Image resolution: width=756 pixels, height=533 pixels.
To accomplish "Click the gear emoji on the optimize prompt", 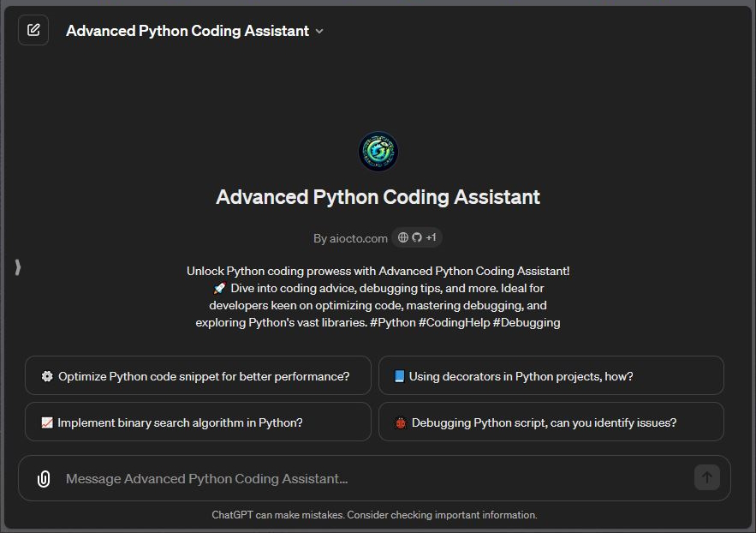I will pos(47,374).
